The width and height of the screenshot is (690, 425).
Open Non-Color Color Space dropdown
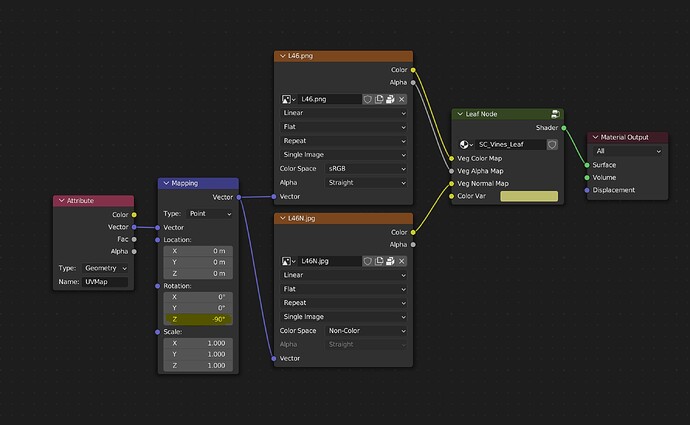[366, 331]
